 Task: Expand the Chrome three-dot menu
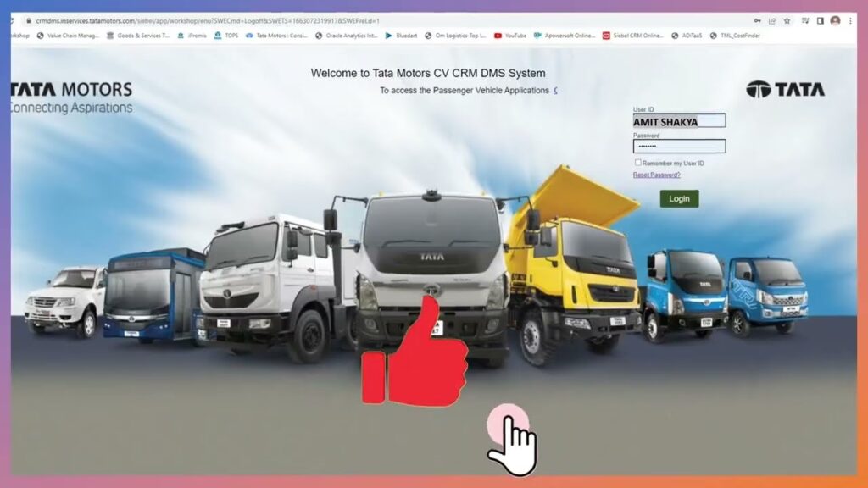[x=849, y=20]
